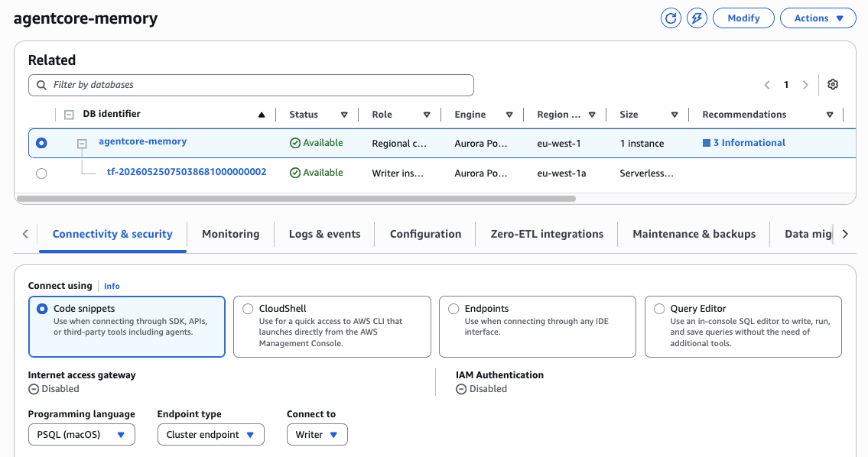
Task: Switch to Zero-ETL integrations tab
Action: 547,234
